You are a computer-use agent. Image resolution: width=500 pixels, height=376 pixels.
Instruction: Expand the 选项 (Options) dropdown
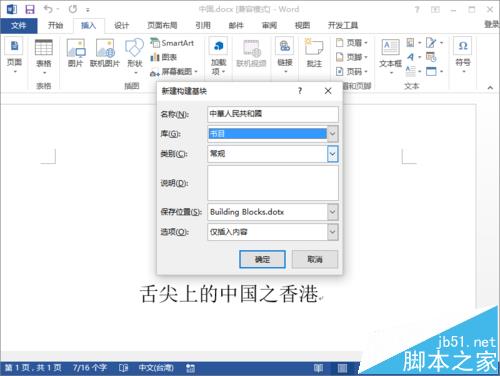click(332, 232)
